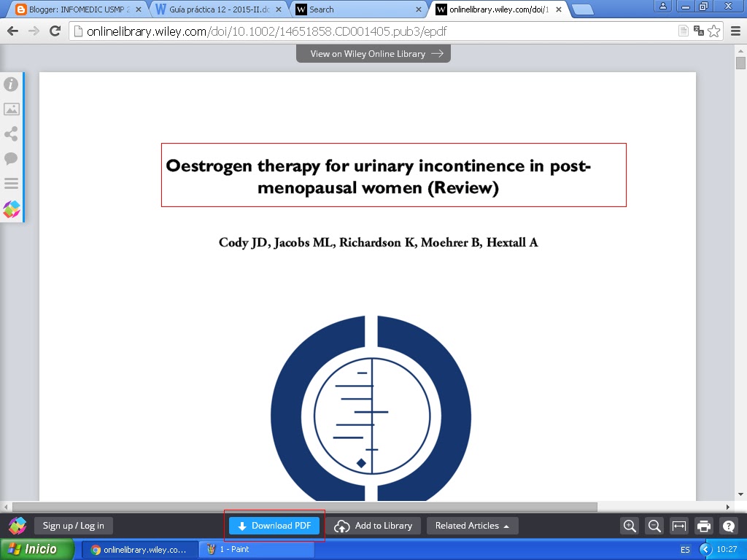Viewport: 747px width, 560px height.
Task: Fit page to width icon
Action: 679,526
